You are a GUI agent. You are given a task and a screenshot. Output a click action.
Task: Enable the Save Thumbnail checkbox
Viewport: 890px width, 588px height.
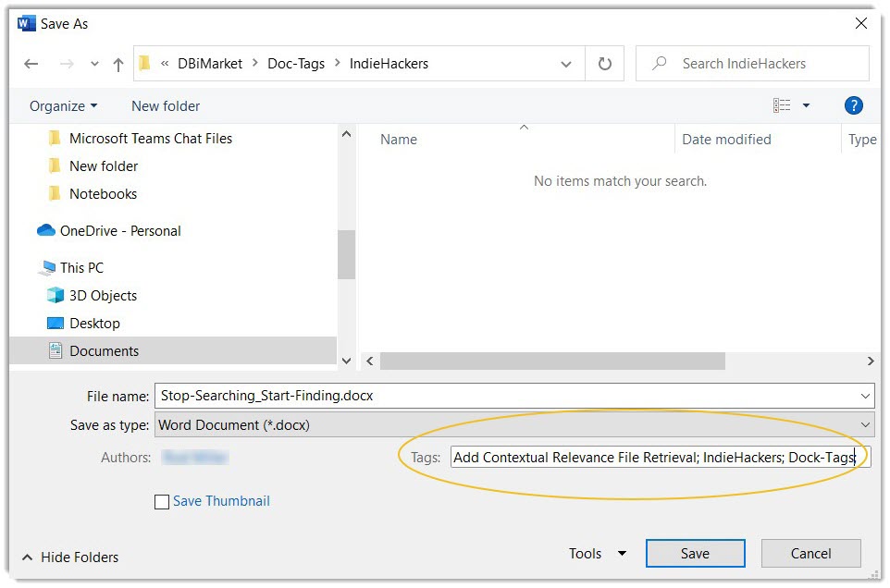(162, 501)
